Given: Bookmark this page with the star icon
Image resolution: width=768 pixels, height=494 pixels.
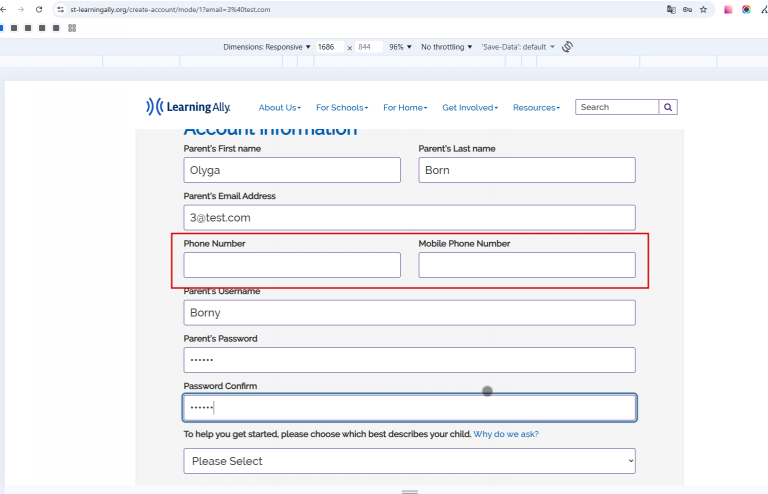Looking at the screenshot, I should [x=703, y=9].
